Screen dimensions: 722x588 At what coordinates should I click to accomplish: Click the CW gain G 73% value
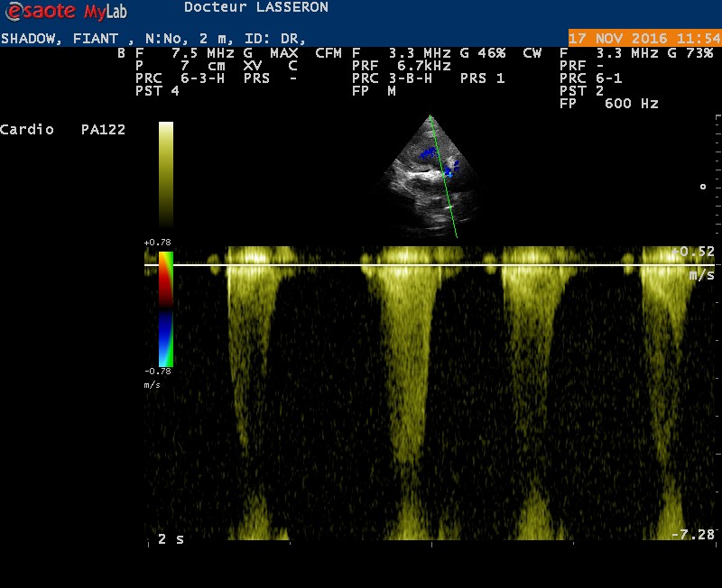(690, 53)
